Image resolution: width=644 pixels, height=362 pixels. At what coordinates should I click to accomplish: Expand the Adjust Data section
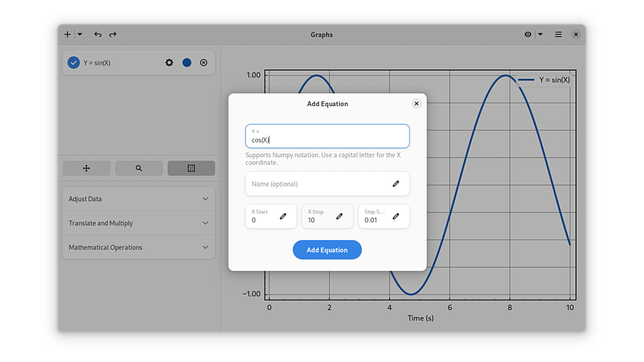tap(139, 199)
